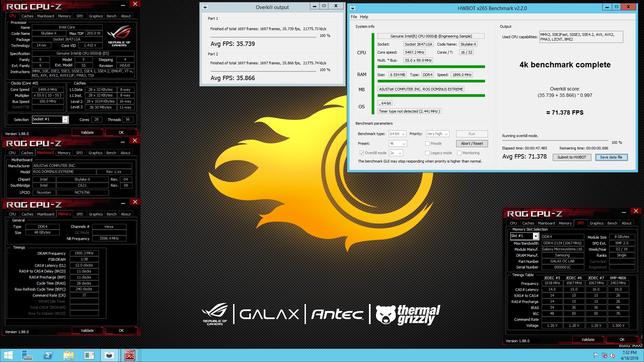This screenshot has width=644, height=362.
Task: Click the Multi x Bus 55.0 x 99.9 MHz field
Action: [418, 60]
